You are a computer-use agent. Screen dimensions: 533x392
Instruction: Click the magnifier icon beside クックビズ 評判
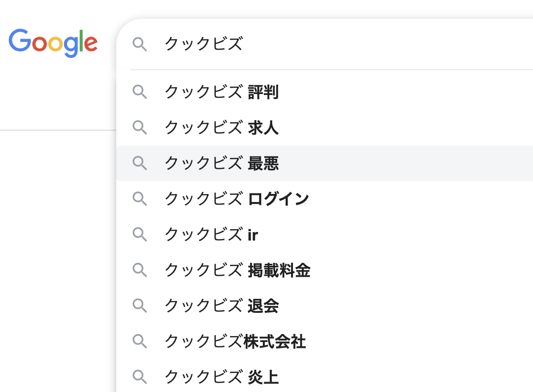click(140, 92)
